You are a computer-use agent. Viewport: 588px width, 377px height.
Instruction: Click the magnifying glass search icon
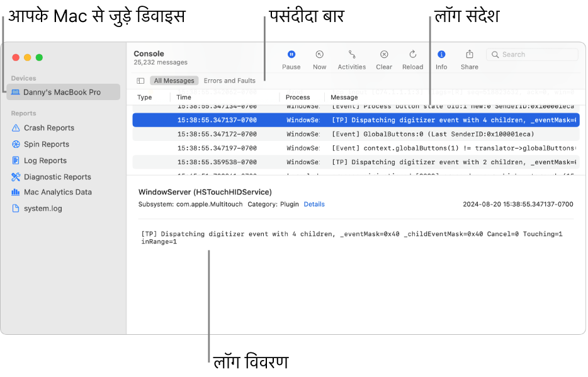pyautogui.click(x=495, y=54)
